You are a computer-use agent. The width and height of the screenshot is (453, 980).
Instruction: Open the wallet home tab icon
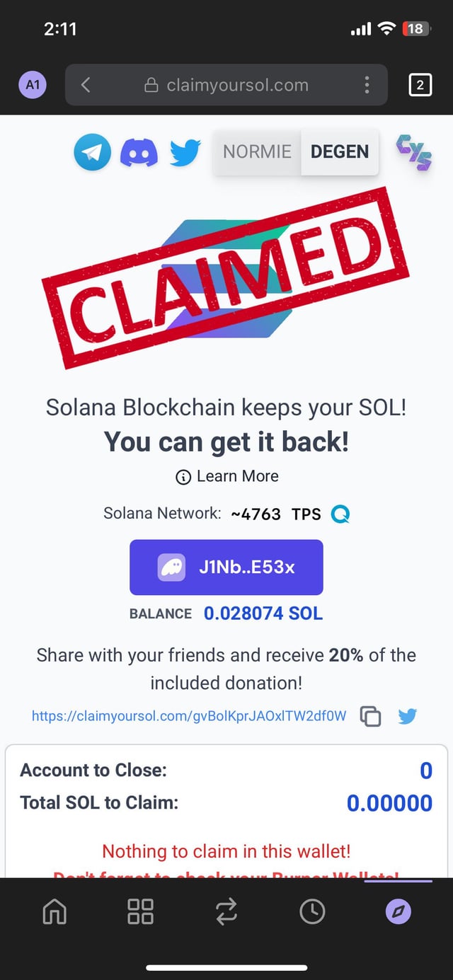(x=55, y=912)
